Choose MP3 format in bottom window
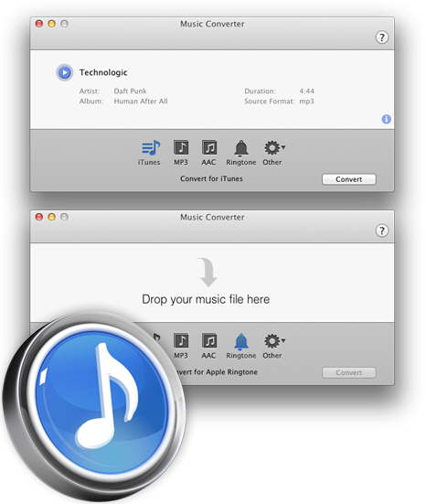This screenshot has height=504, width=426. (x=181, y=346)
